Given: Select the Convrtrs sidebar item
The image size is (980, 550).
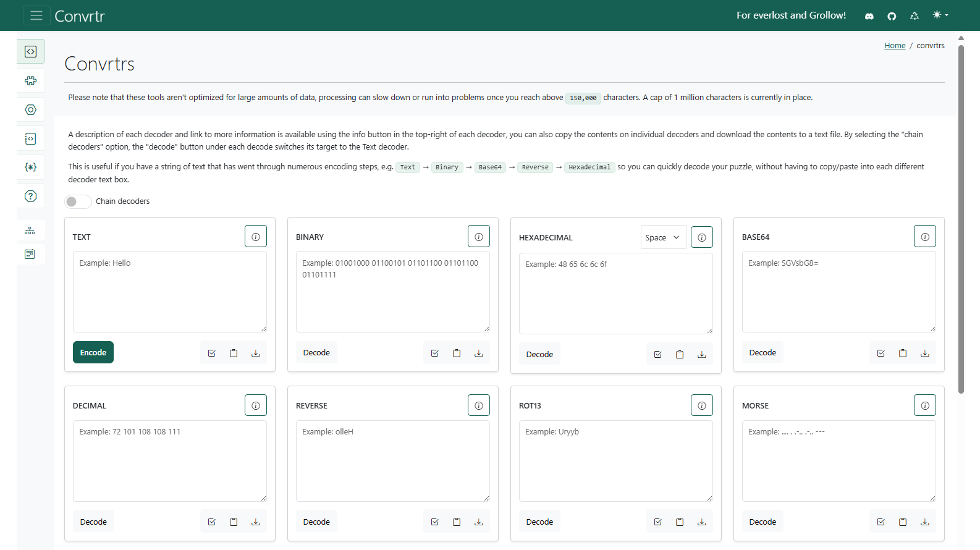Looking at the screenshot, I should 30,51.
